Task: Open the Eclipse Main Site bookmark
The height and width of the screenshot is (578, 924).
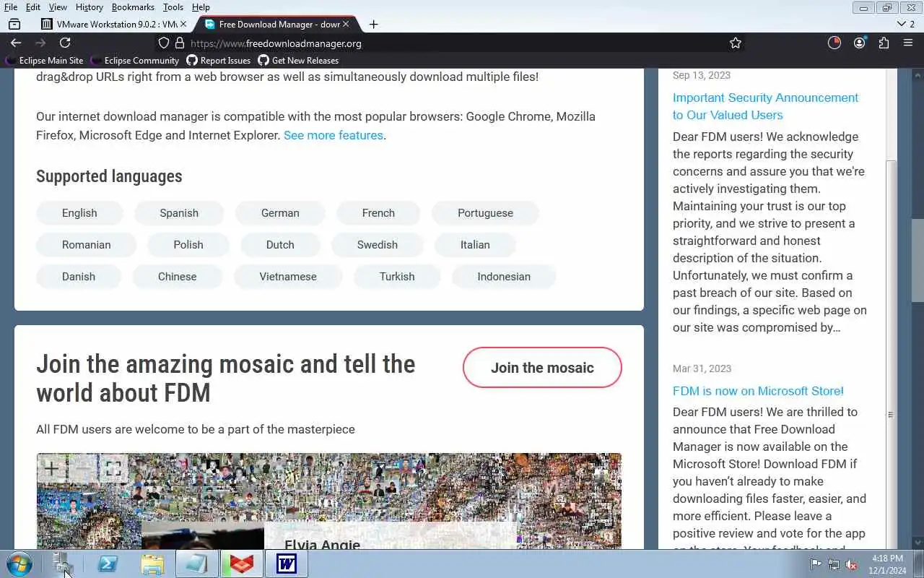Action: 45,61
